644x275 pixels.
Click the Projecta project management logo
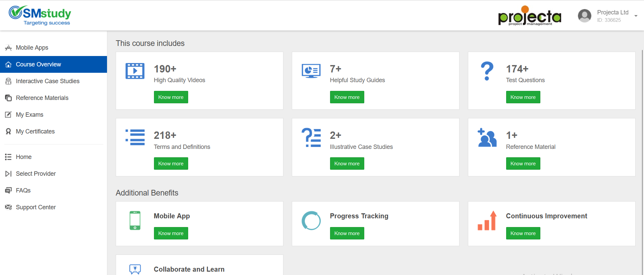[529, 16]
